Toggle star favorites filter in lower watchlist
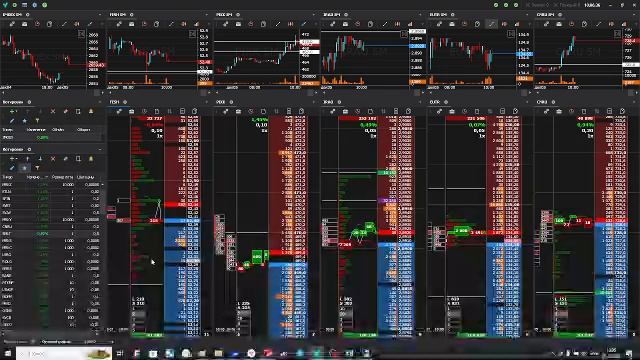640x360 pixels. [x=24, y=168]
